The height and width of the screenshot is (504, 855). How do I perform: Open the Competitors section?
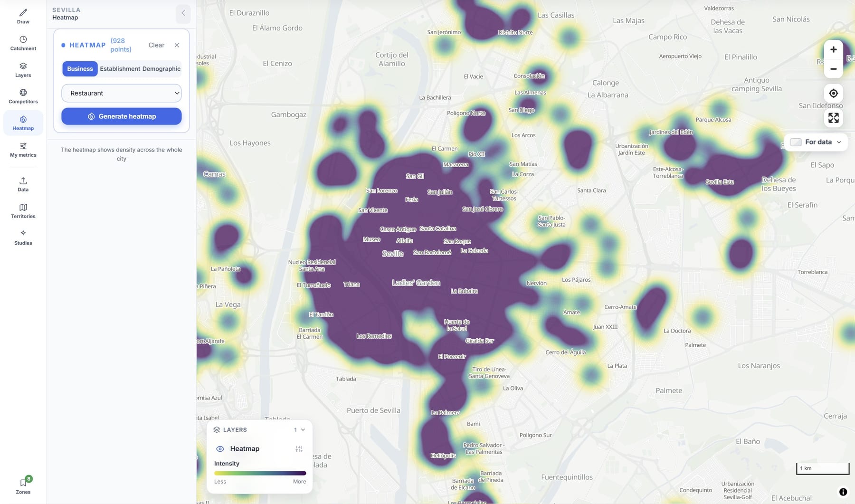tap(23, 96)
